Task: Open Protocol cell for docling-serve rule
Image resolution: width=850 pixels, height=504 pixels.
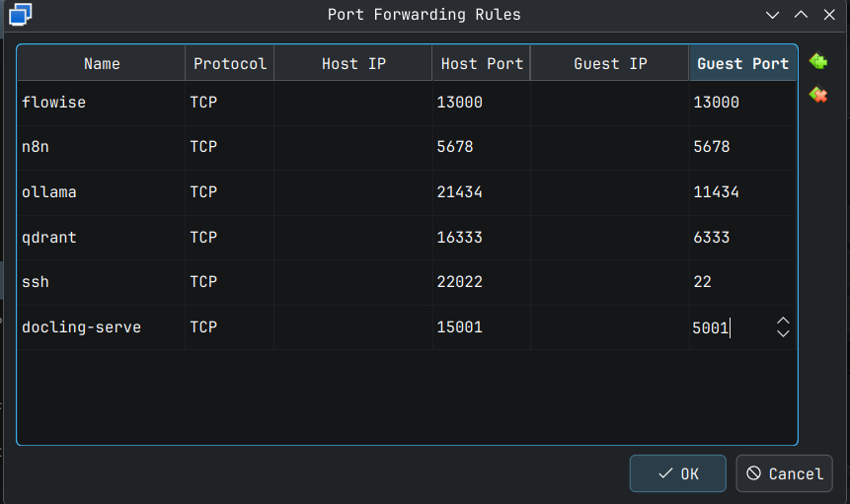Action: (229, 326)
